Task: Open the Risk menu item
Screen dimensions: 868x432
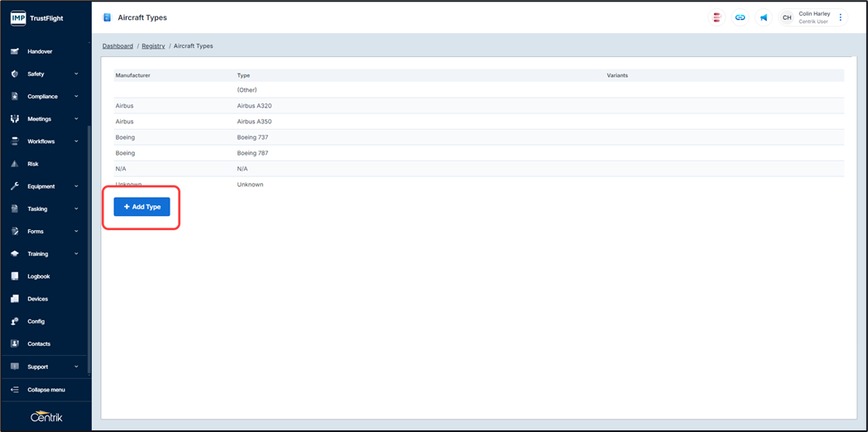Action: click(x=32, y=164)
